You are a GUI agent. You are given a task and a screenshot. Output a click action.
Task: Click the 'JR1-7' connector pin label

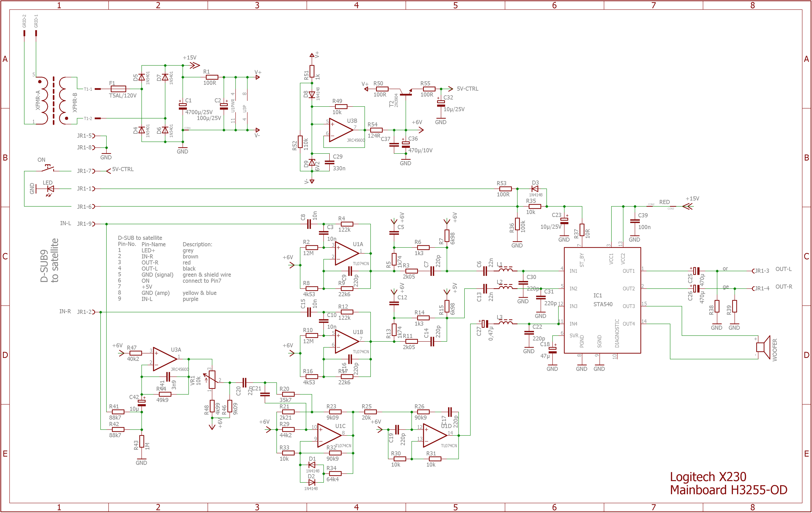(x=84, y=171)
